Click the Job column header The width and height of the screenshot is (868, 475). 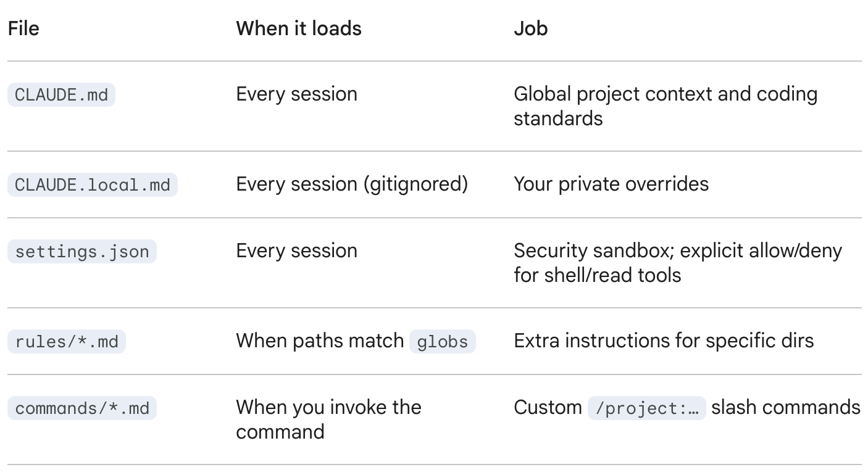tap(530, 28)
